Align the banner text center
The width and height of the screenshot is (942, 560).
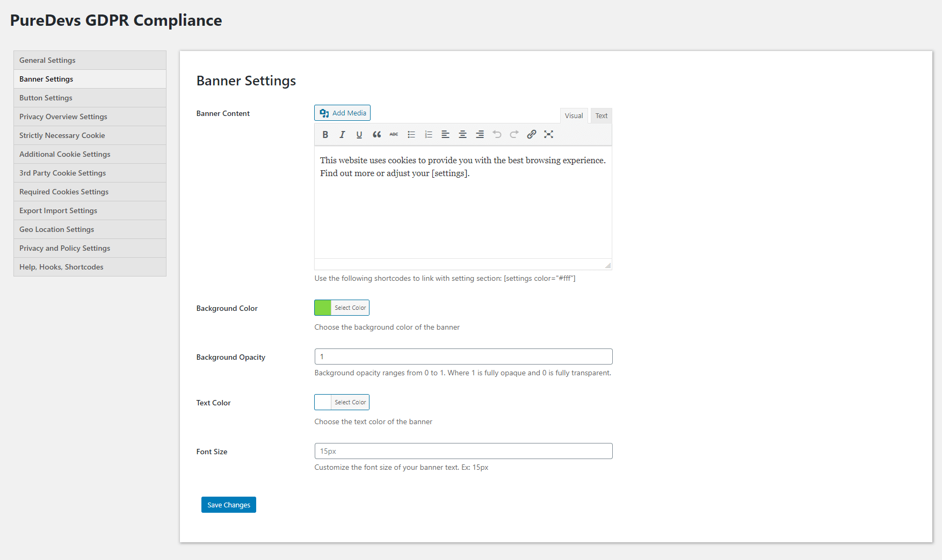(462, 134)
